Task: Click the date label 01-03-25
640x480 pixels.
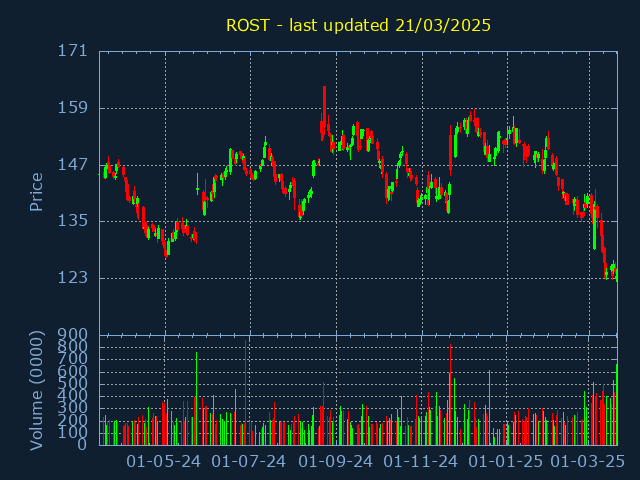Action: click(x=588, y=462)
